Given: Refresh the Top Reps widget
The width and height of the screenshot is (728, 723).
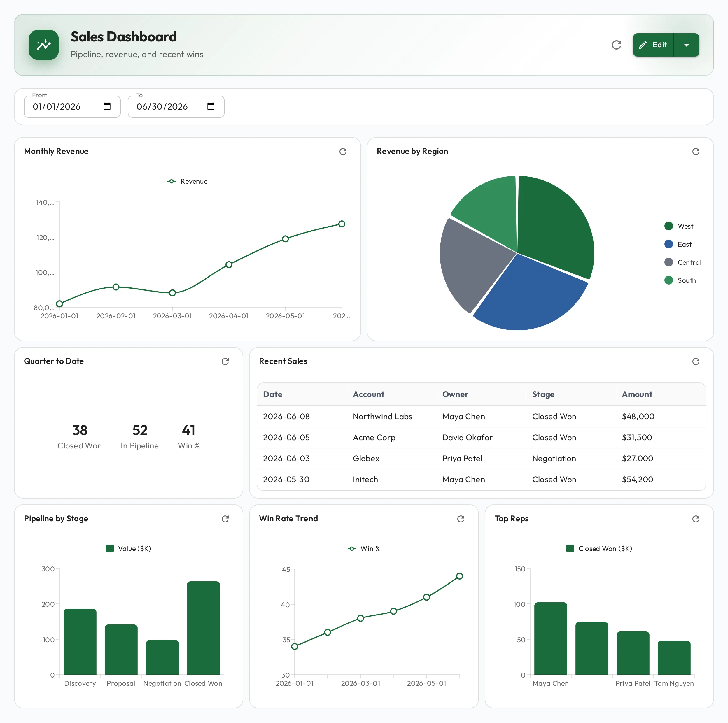Looking at the screenshot, I should pos(696,519).
